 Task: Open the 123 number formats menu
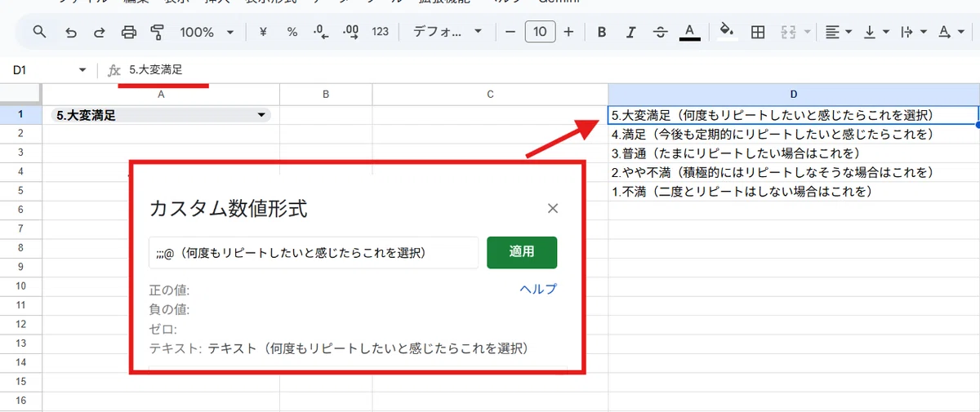(380, 33)
